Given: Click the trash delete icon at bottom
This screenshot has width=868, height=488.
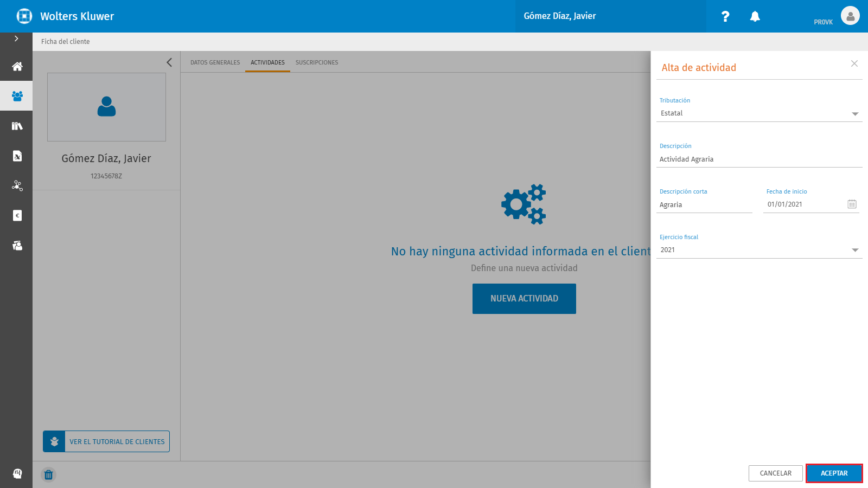Looking at the screenshot, I should (x=48, y=474).
